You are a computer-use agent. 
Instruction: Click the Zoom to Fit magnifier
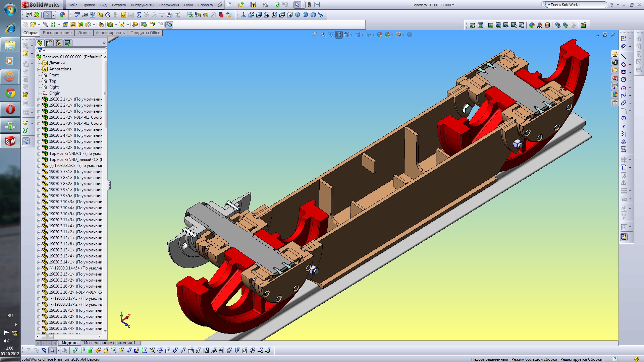315,35
